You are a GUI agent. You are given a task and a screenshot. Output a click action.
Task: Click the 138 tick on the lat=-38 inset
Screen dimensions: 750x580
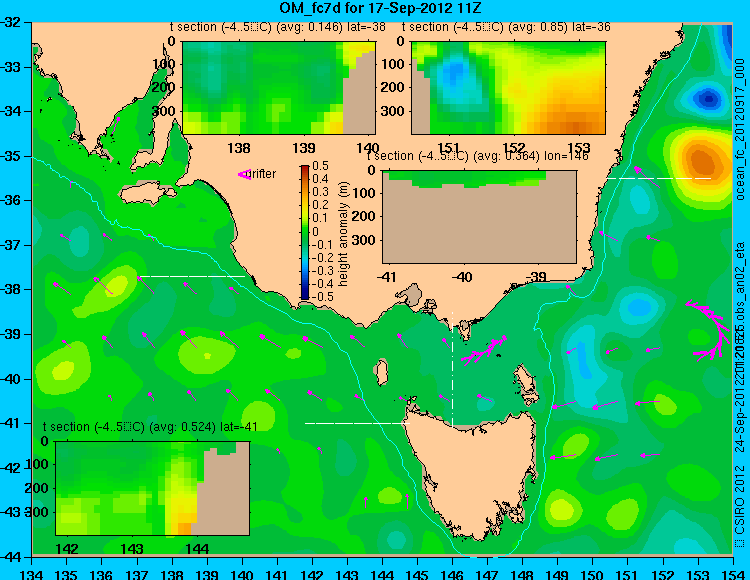[x=239, y=147]
